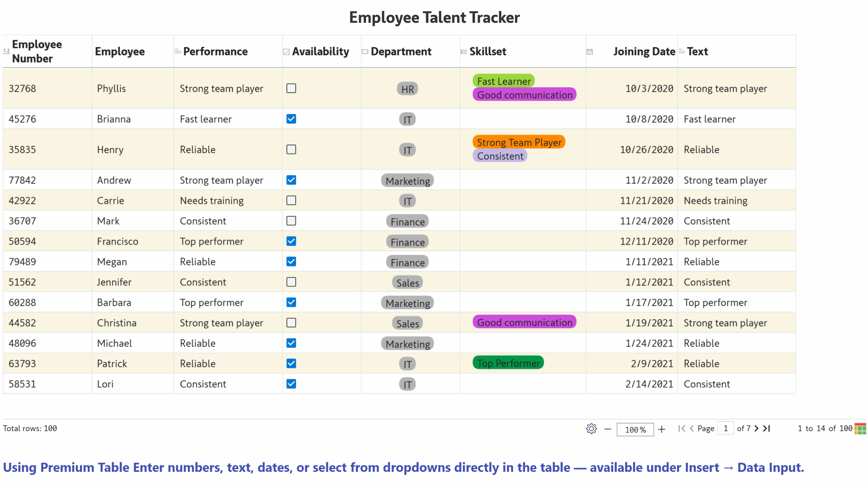868x484 pixels.
Task: Enable availability for Phyllis
Action: tap(291, 88)
